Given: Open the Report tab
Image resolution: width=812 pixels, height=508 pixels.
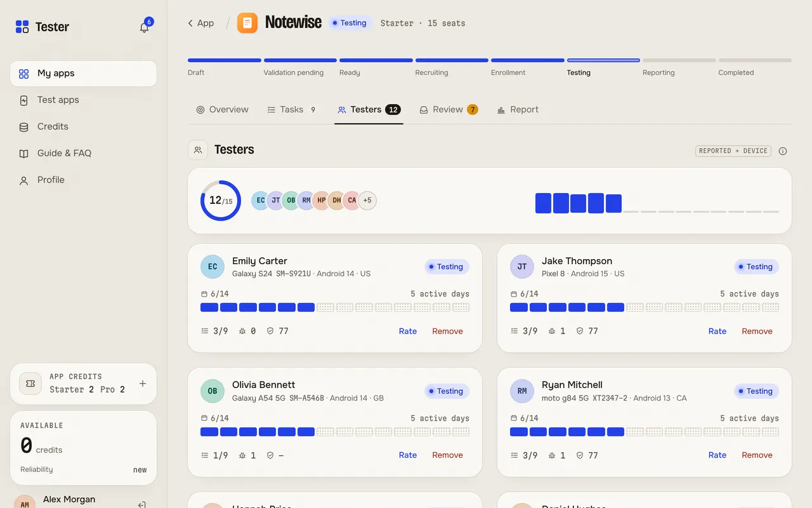Looking at the screenshot, I should tap(518, 109).
